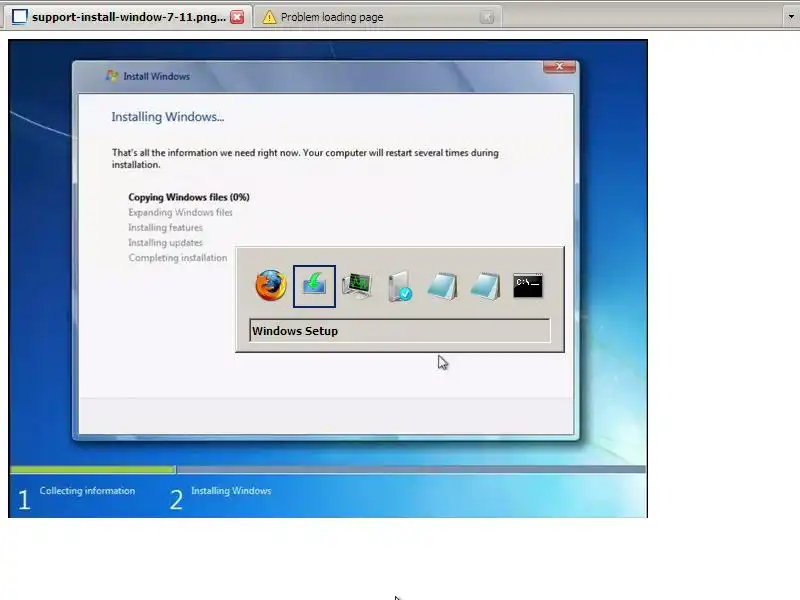The height and width of the screenshot is (600, 800).
Task: Click 'Collecting information' stage label
Action: [x=87, y=491]
